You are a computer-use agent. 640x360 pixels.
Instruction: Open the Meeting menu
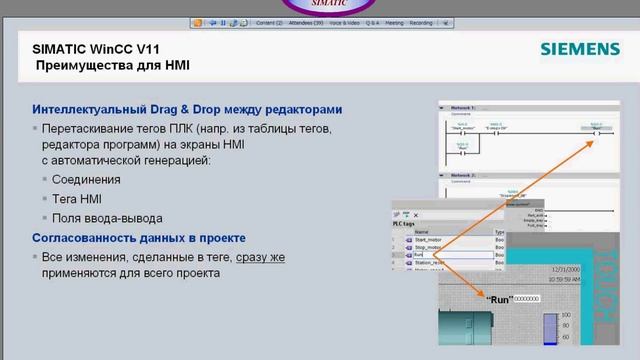394,23
